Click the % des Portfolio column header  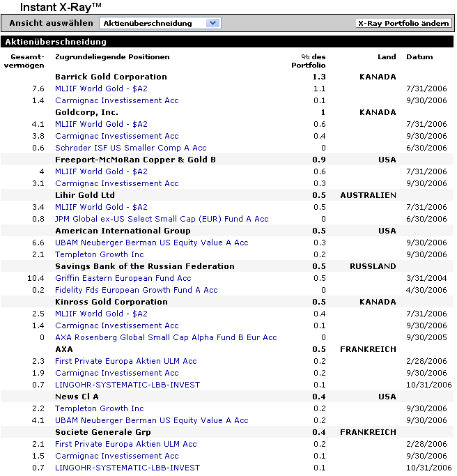point(309,61)
